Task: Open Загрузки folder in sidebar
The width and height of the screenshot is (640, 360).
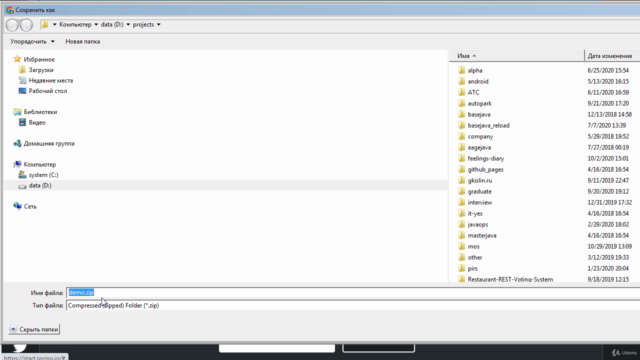Action: [41, 70]
